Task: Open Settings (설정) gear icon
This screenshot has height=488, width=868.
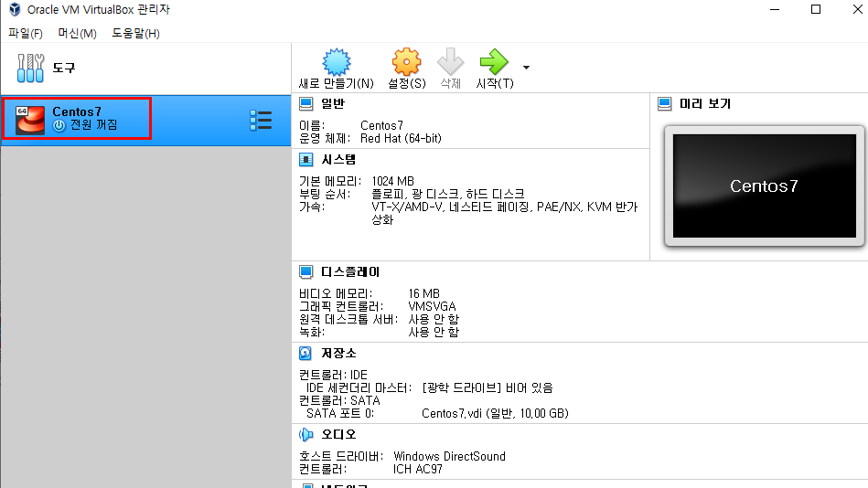Action: [406, 61]
